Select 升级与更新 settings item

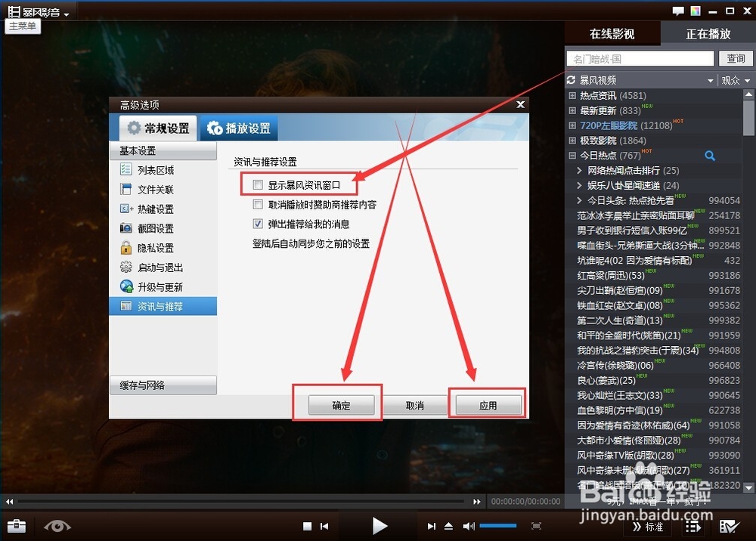pyautogui.click(x=163, y=286)
